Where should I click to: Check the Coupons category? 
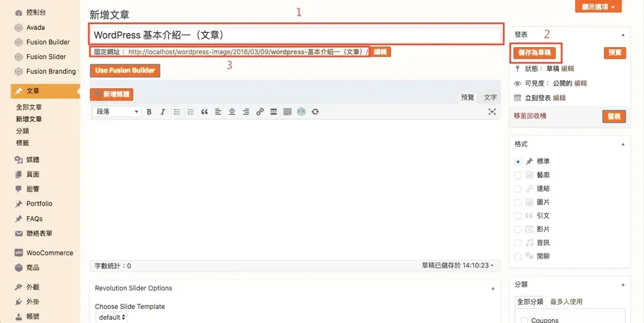pyautogui.click(x=524, y=320)
